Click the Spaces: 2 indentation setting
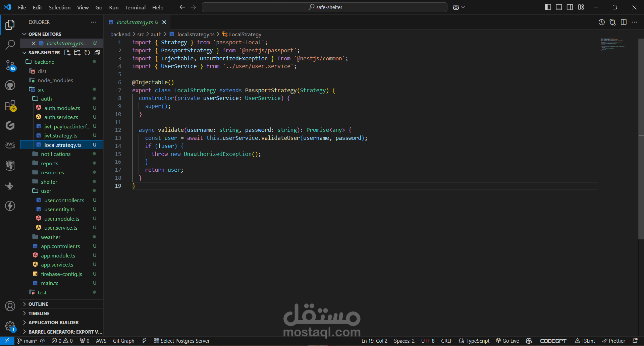Image resolution: width=644 pixels, height=346 pixels. 404,341
